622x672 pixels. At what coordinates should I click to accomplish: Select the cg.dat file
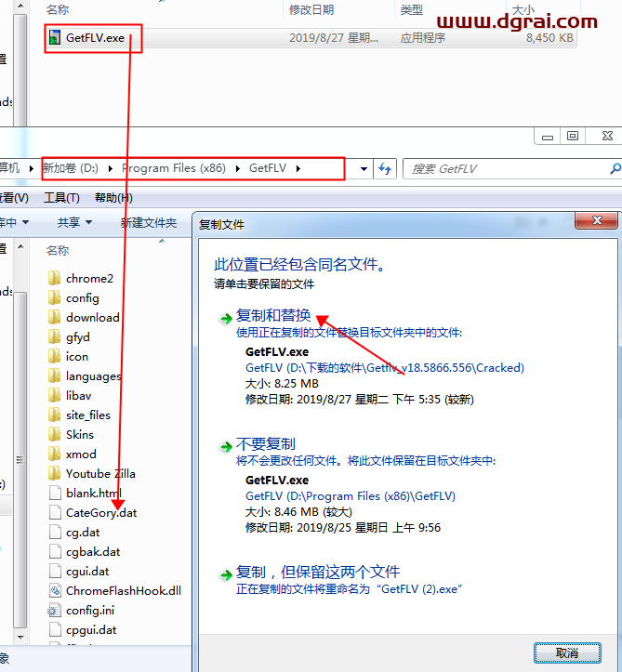(73, 533)
